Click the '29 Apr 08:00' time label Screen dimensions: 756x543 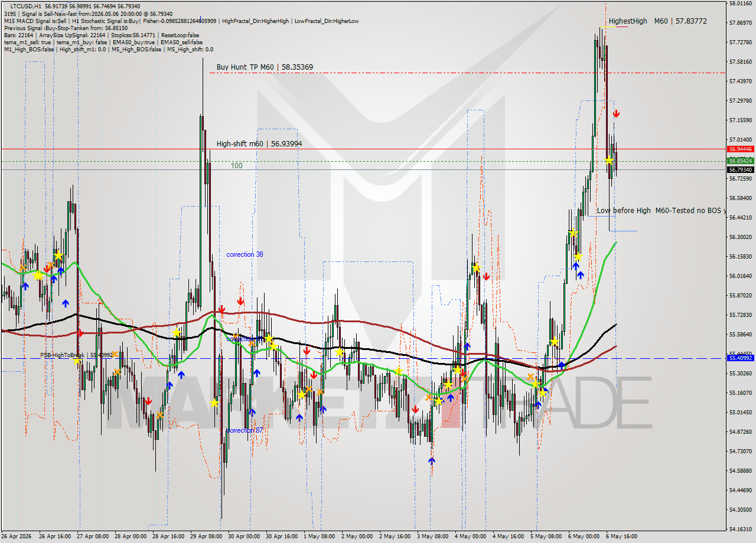coord(206,537)
